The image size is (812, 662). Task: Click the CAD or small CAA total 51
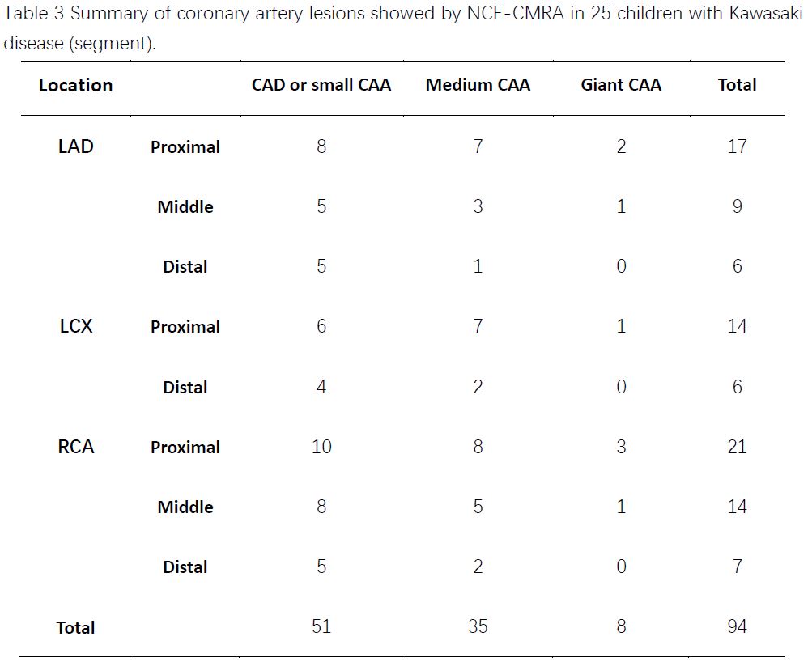321,626
